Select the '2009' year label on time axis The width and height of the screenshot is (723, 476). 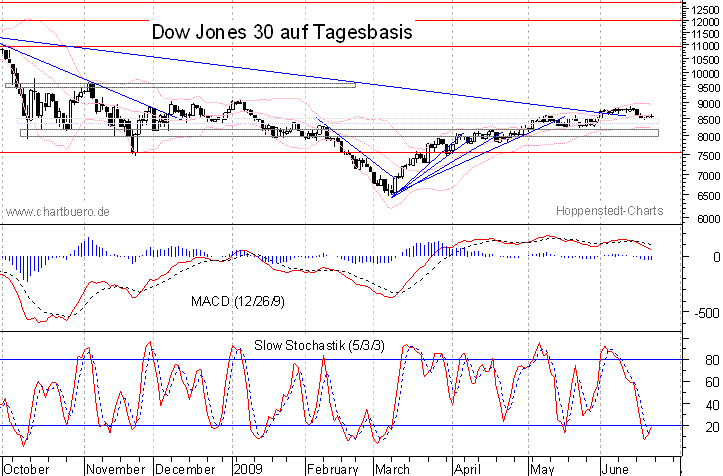pyautogui.click(x=248, y=469)
